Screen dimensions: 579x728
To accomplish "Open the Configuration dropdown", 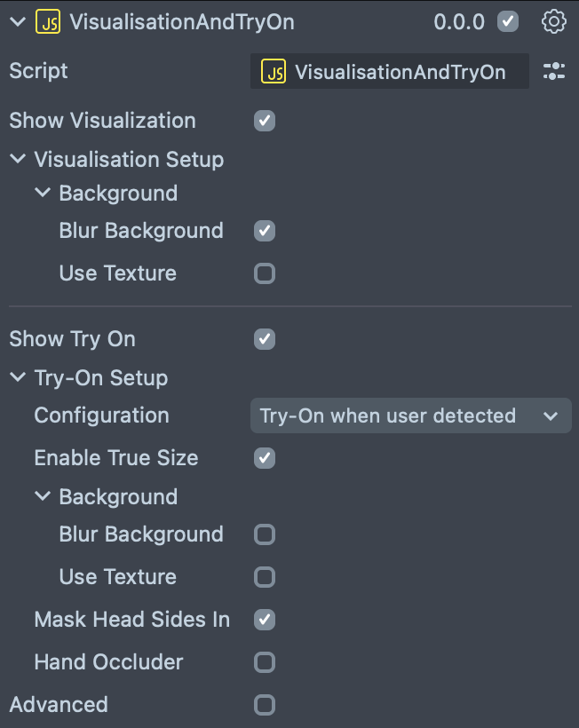I will click(x=410, y=415).
